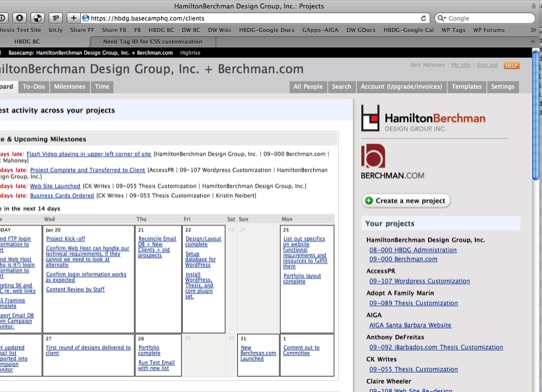This screenshot has width=542, height=392.
Task: Click the Highrise link in black bar
Action: (190, 53)
